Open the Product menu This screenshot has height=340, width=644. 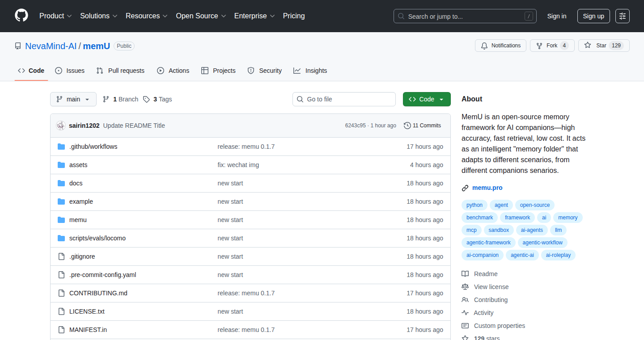click(x=55, y=16)
